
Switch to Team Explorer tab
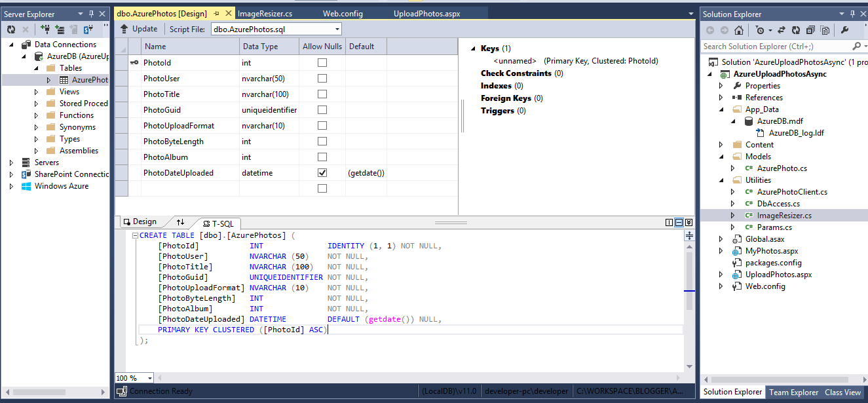(793, 393)
